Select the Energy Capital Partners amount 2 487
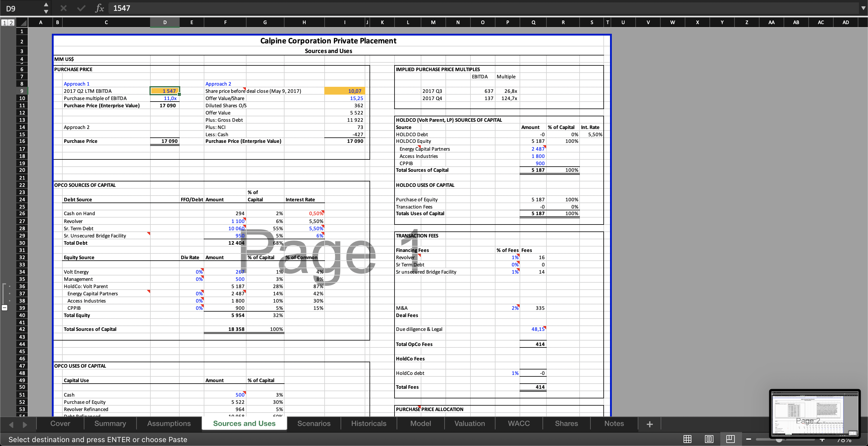The height and width of the screenshot is (446, 868). tap(533, 149)
